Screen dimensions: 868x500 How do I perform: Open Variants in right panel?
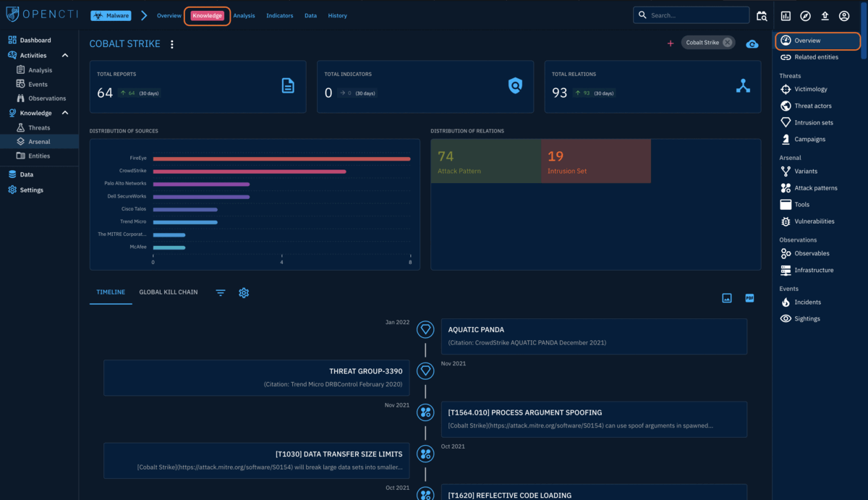tap(818, 171)
